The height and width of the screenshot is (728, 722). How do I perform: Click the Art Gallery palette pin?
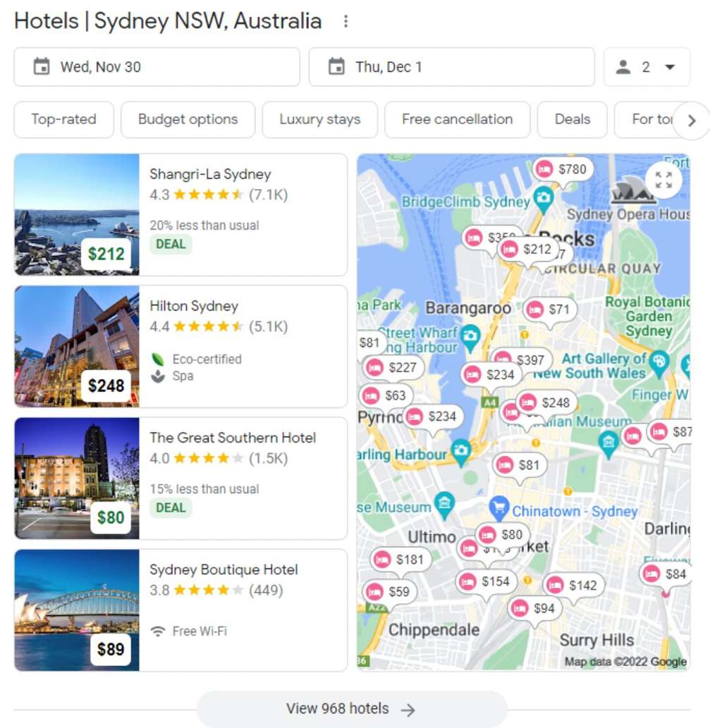point(659,361)
